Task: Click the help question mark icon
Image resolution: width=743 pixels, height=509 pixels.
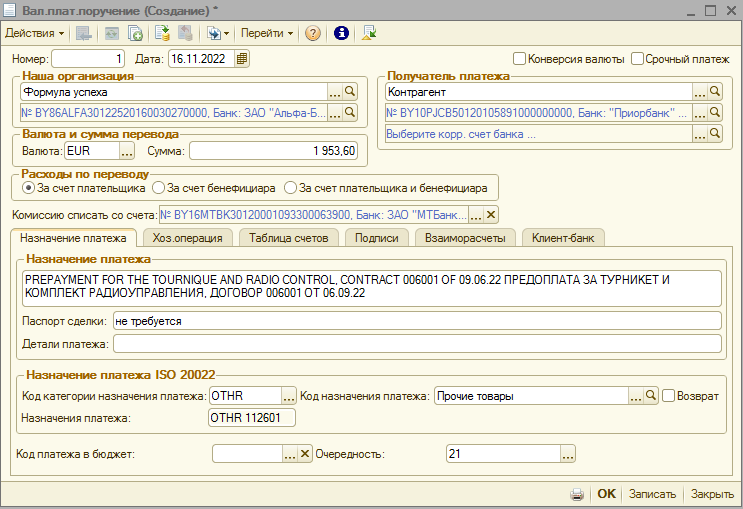Action: (x=313, y=33)
